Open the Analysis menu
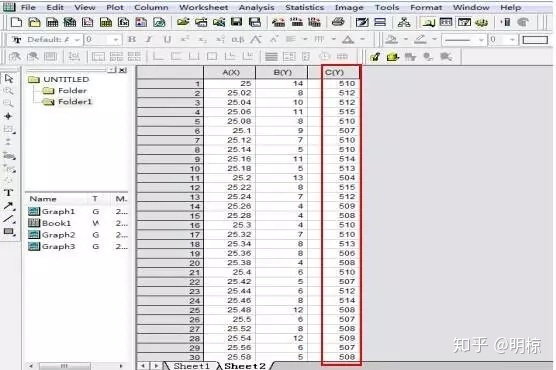This screenshot has height=370, width=556. [x=256, y=7]
